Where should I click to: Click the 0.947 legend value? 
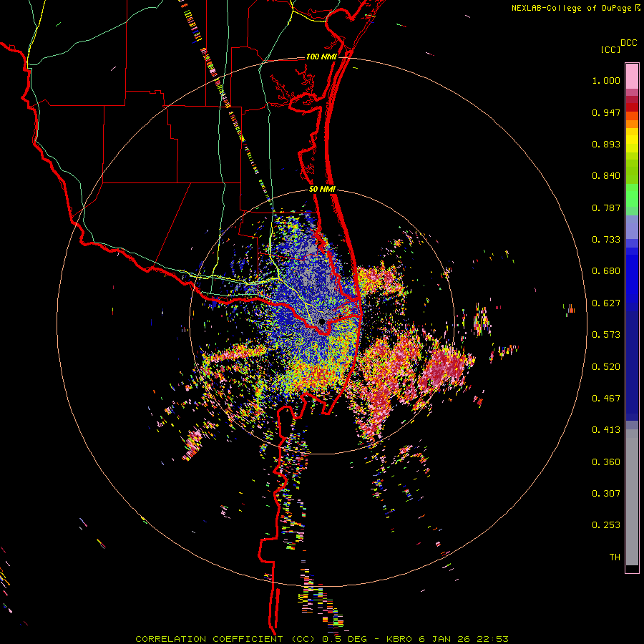click(x=606, y=112)
